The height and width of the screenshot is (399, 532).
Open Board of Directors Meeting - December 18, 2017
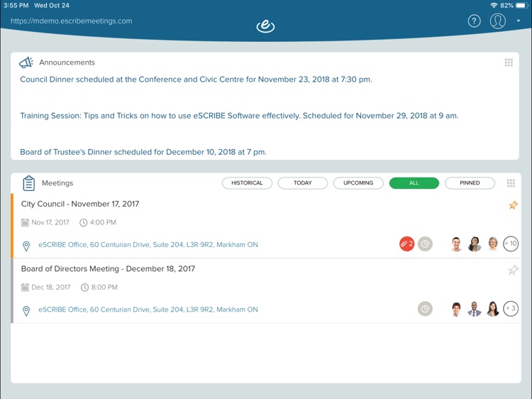coord(108,268)
